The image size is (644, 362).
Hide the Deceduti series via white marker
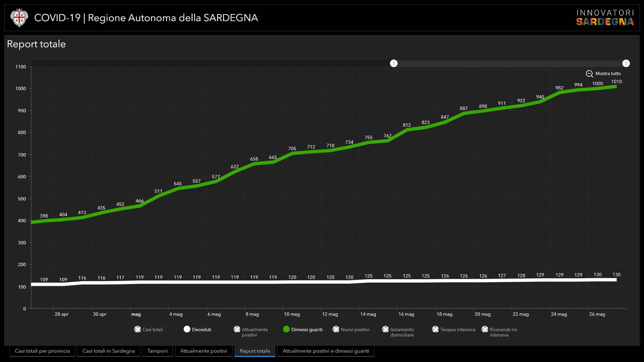[x=187, y=329]
